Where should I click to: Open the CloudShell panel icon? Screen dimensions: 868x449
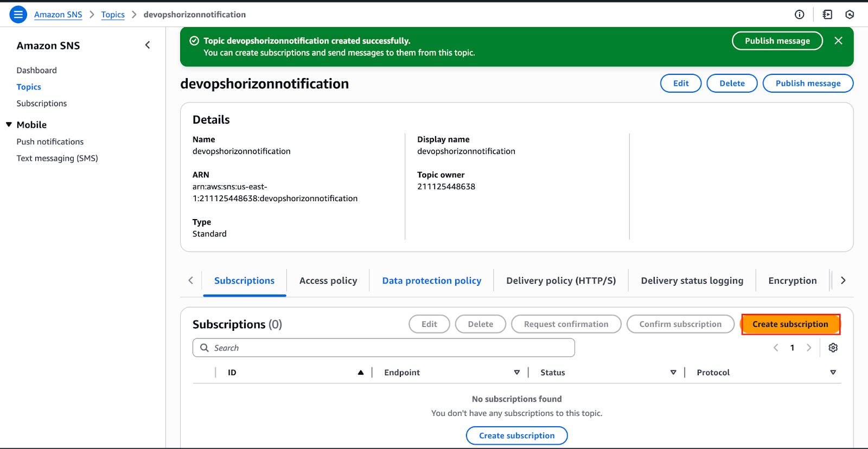tap(827, 15)
